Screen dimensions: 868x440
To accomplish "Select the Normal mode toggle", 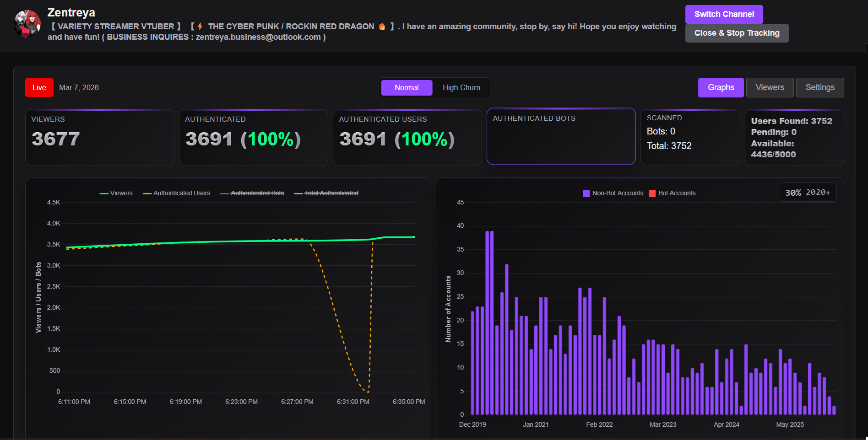I will tap(407, 87).
